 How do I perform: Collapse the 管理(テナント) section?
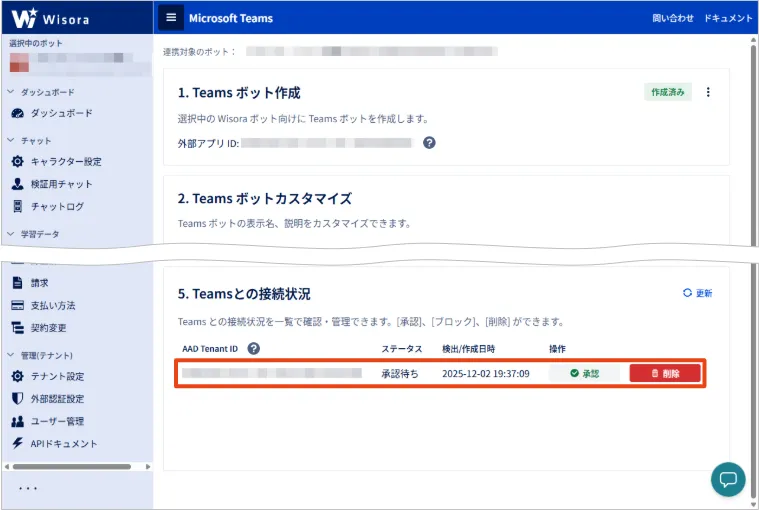click(11, 355)
